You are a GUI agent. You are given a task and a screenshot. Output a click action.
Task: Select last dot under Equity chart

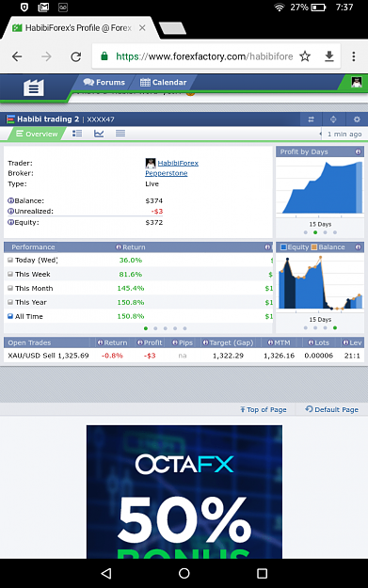tap(335, 327)
